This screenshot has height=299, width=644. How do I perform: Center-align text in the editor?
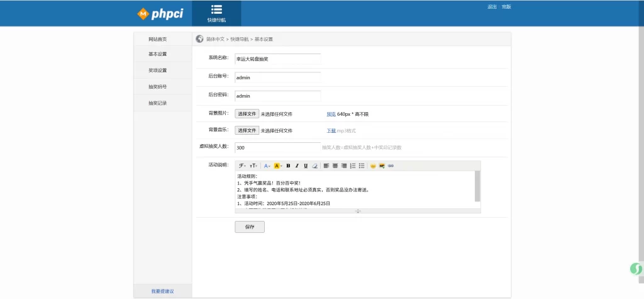[335, 166]
